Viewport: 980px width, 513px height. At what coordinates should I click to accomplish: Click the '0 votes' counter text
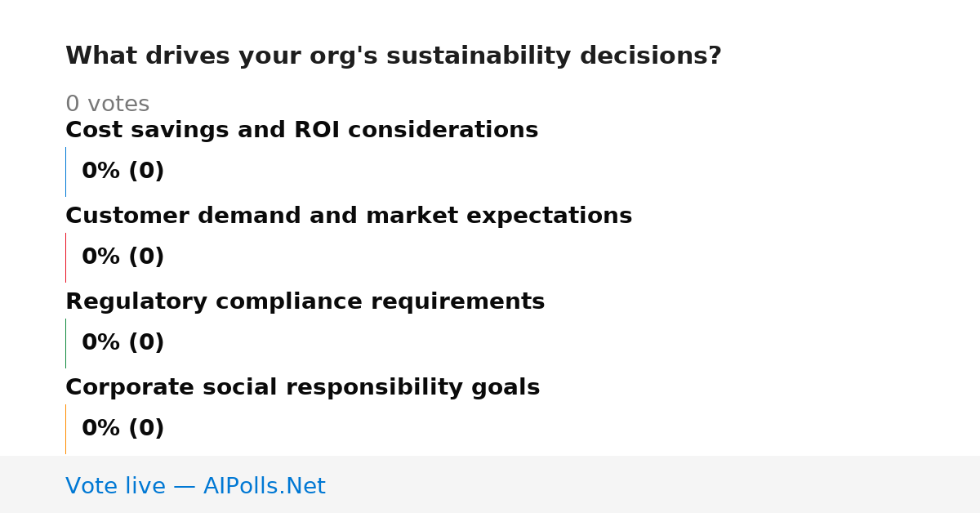tap(107, 104)
